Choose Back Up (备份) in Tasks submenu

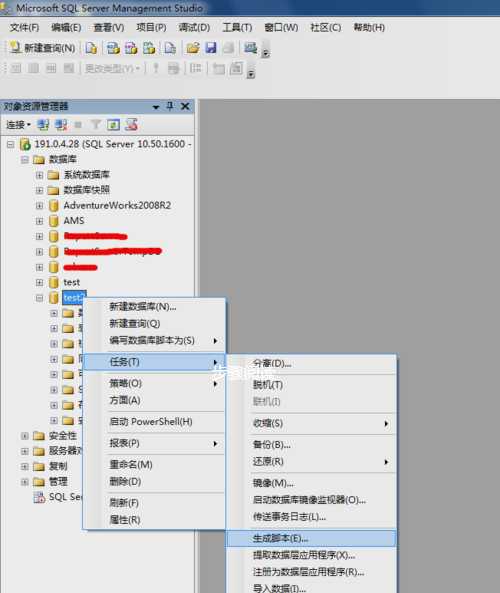tap(312, 445)
